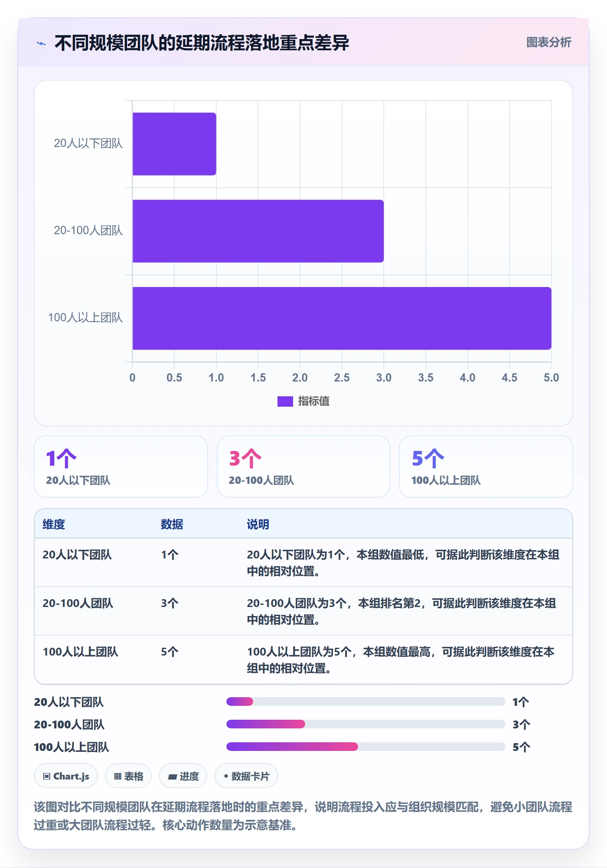This screenshot has width=607, height=868.
Task: Click the 100人以上团队 chart bar
Action: tap(342, 318)
